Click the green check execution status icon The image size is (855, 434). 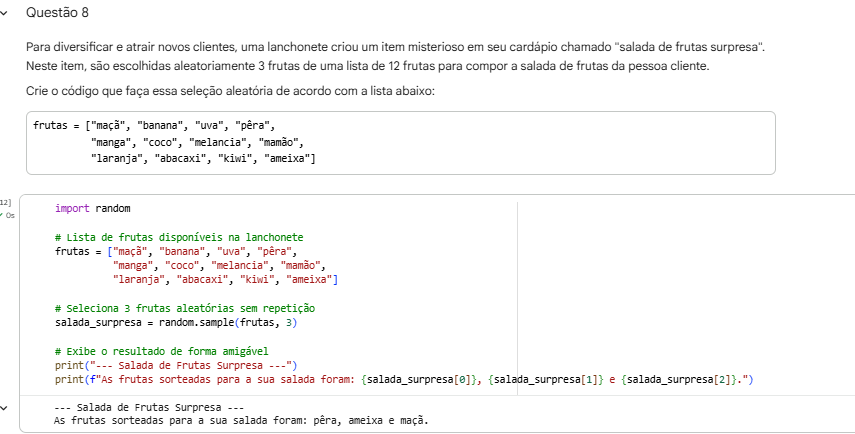2,215
